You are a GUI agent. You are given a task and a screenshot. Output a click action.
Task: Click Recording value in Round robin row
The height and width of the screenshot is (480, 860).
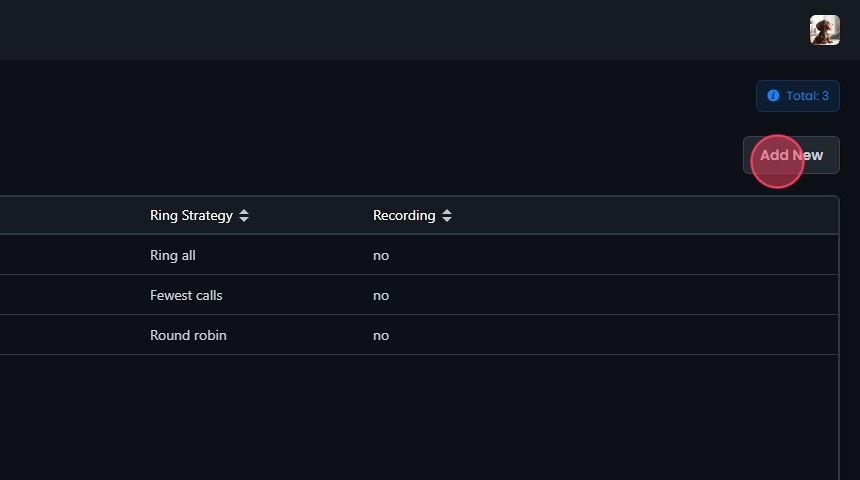coord(381,335)
